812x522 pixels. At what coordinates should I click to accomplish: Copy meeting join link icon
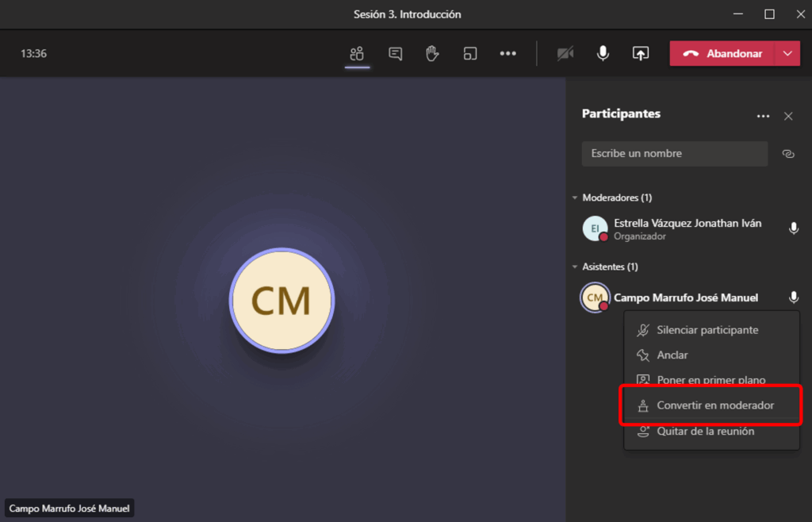788,154
